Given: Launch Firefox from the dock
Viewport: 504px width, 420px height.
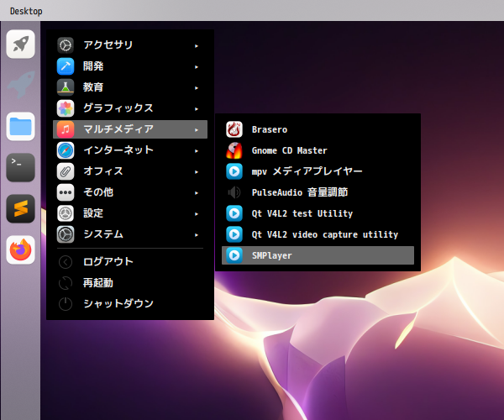Looking at the screenshot, I should pos(20,249).
